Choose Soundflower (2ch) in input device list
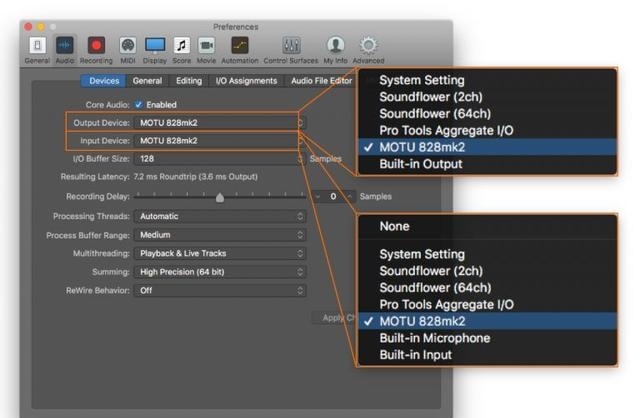 click(x=487, y=271)
